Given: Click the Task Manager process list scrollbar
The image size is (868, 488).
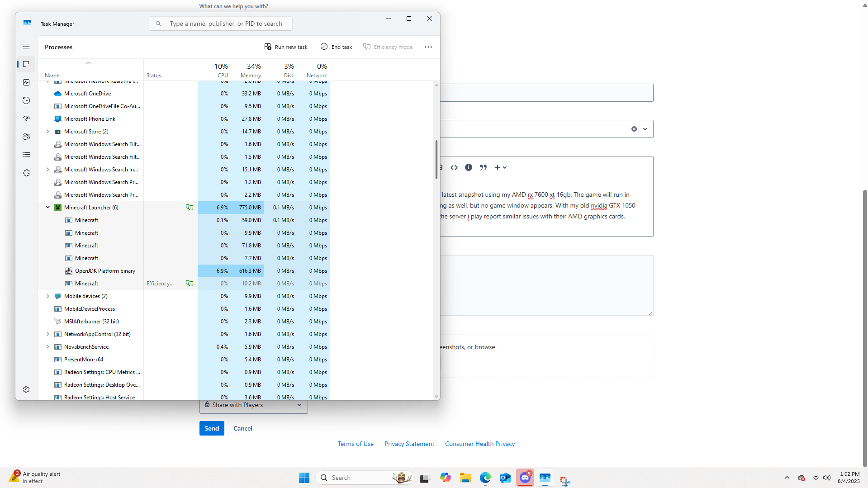Looking at the screenshot, I should 436,159.
